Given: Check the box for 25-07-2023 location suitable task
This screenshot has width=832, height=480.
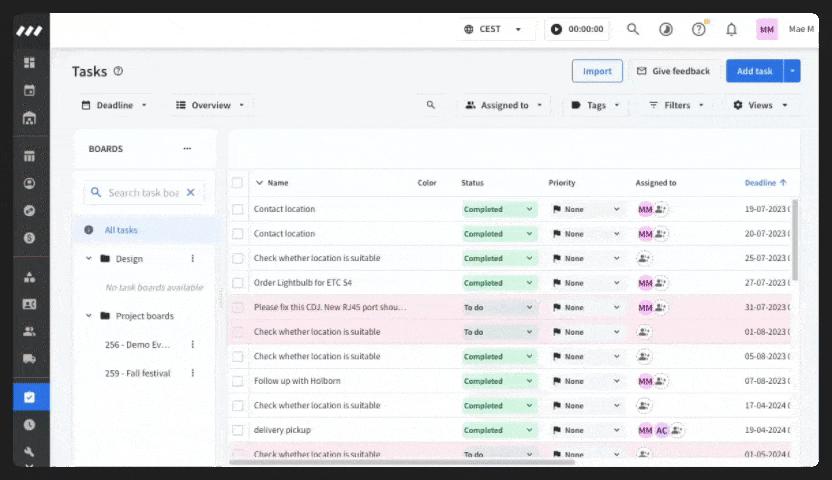Looking at the screenshot, I should click(238, 258).
